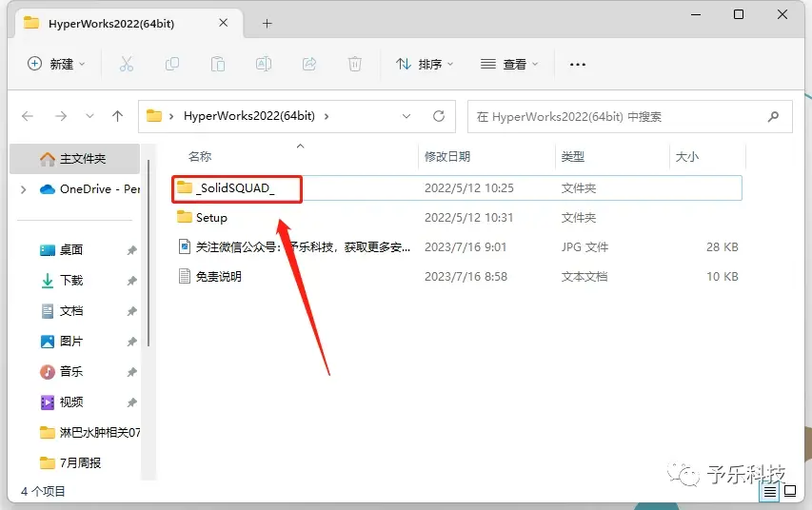
Task: Open the 新建 (New) menu
Action: pyautogui.click(x=56, y=64)
